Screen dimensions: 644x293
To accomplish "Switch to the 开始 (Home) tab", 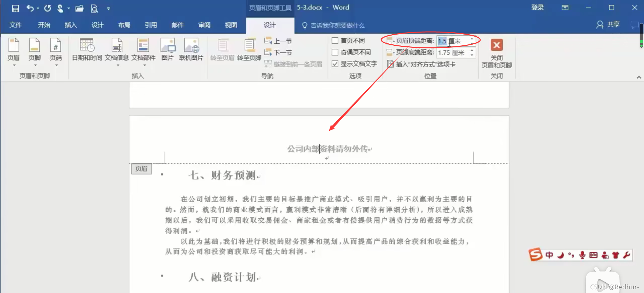I will (44, 25).
